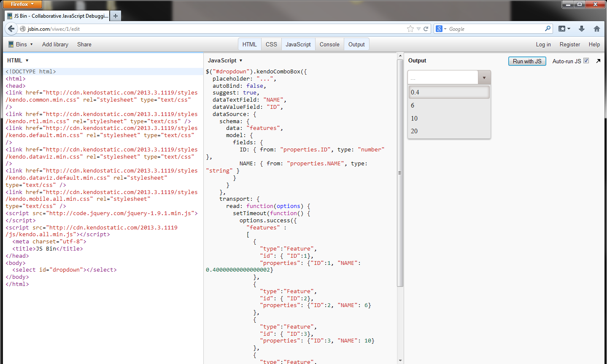The height and width of the screenshot is (364, 607).
Task: Go to the Firefox home page icon
Action: click(x=596, y=29)
